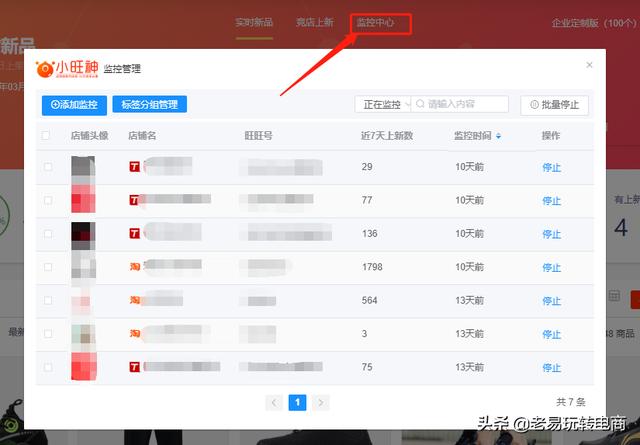Click 共 7 条 total text
This screenshot has width=640, height=445.
click(x=571, y=402)
